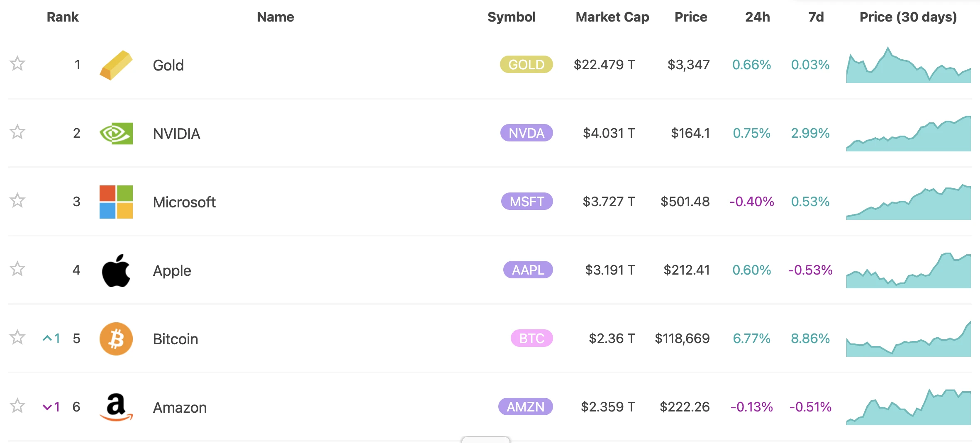Open Gold's 30-day price chart
The width and height of the screenshot is (980, 443).
[x=908, y=66]
